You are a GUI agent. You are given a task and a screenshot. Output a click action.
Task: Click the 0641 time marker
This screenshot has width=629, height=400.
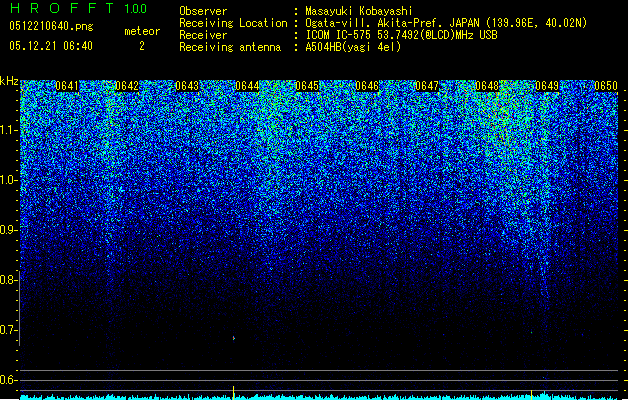tap(67, 86)
